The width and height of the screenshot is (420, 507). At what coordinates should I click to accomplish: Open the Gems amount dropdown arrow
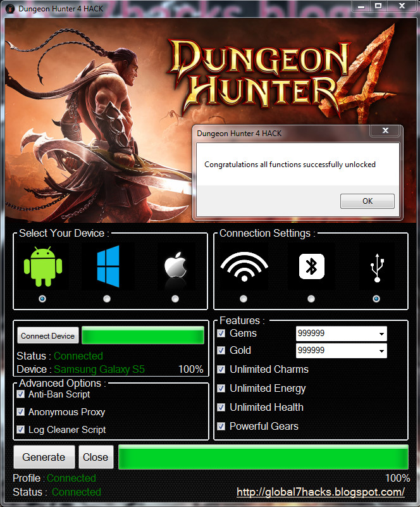[x=381, y=334]
